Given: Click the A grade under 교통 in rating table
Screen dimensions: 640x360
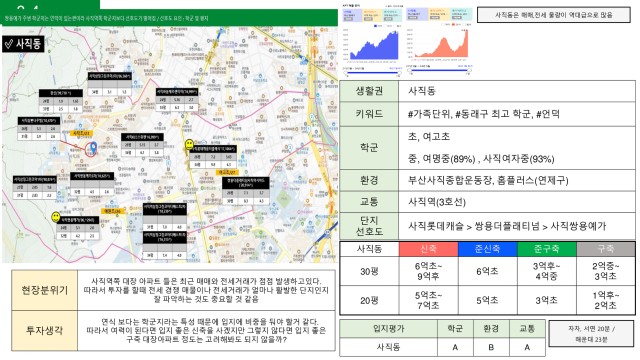Looking at the screenshot, I should pos(527,347).
